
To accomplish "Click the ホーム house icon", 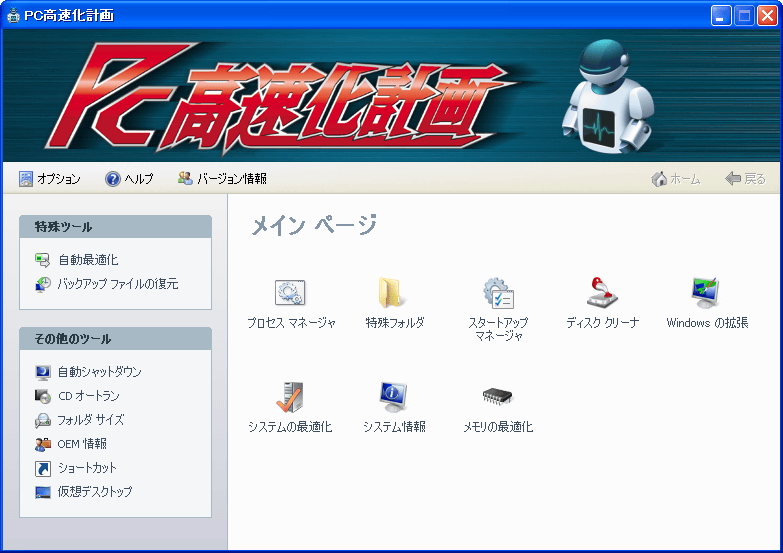I will point(659,179).
